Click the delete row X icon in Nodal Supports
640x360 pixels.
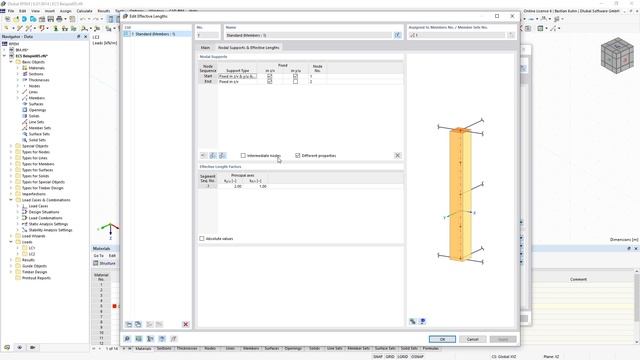point(397,156)
